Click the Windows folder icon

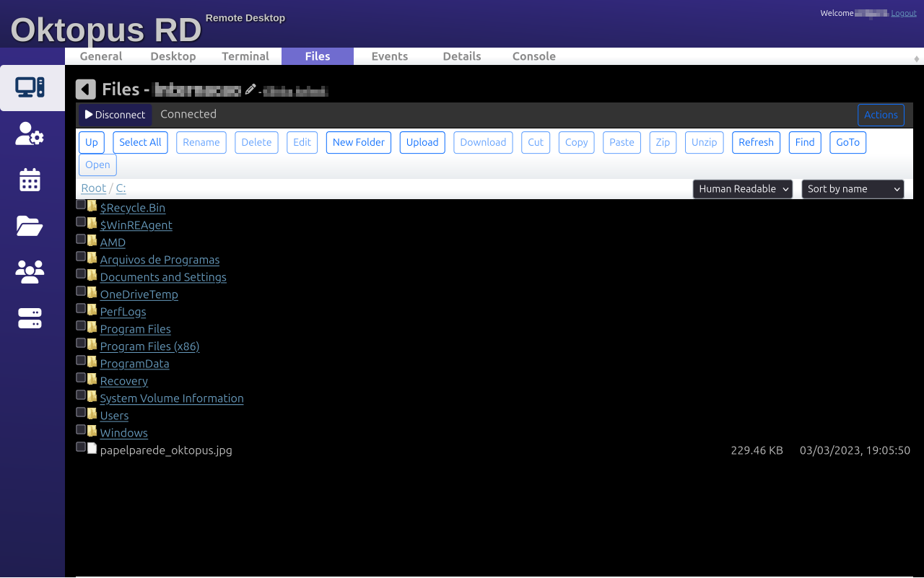pos(92,432)
